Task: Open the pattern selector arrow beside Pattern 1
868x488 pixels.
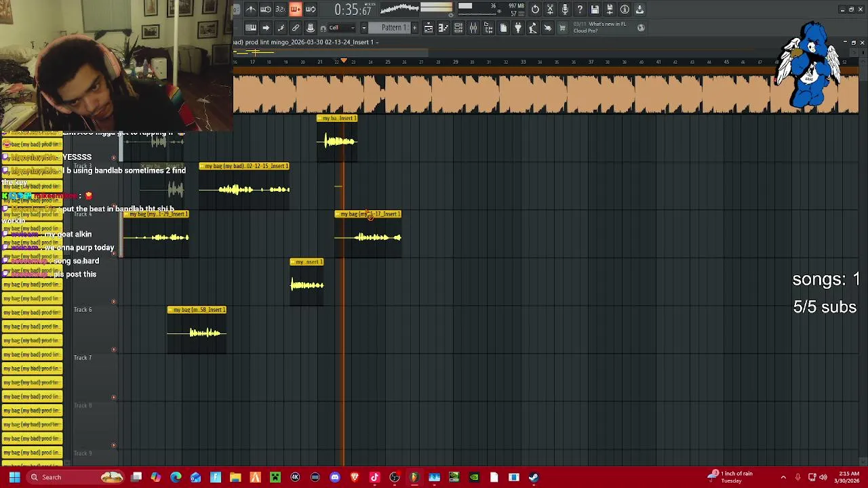Action: (363, 28)
